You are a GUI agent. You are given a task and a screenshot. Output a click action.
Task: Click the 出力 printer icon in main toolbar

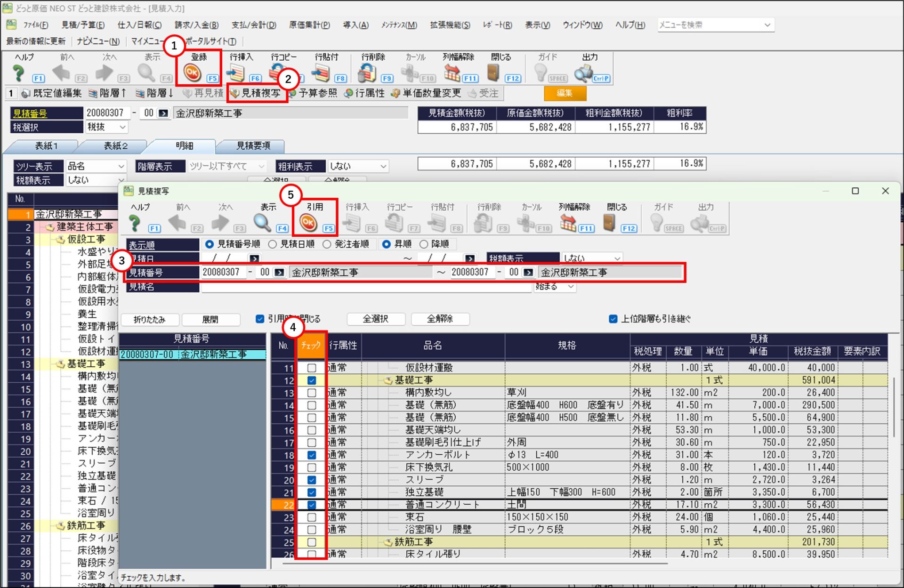(584, 73)
